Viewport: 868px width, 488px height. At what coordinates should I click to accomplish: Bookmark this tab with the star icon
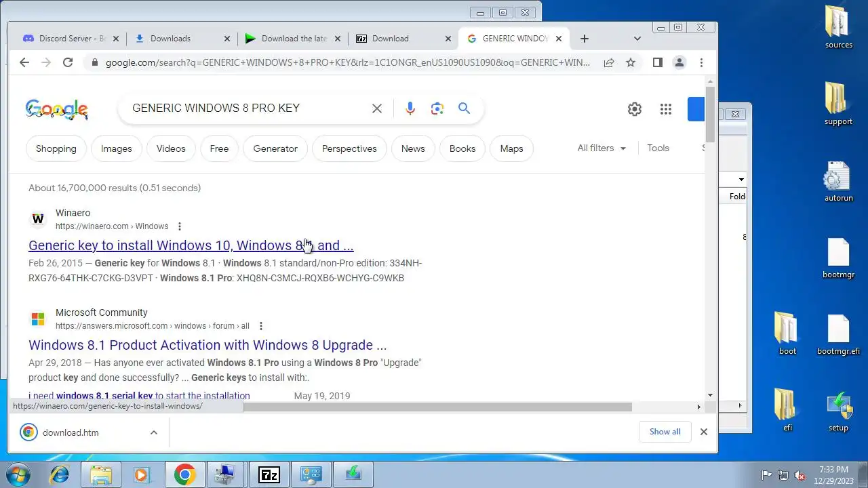coord(631,62)
